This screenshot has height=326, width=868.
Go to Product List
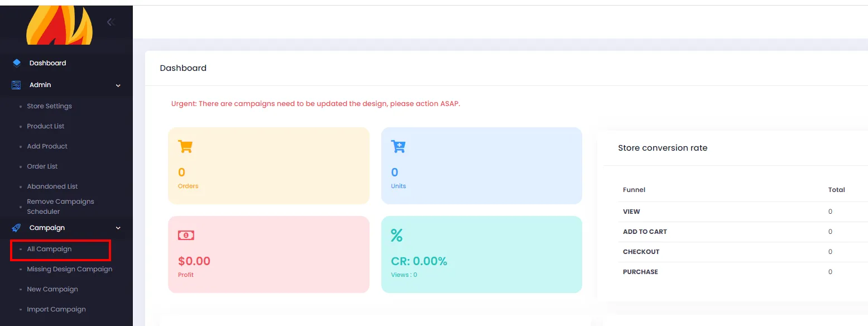[x=46, y=126]
